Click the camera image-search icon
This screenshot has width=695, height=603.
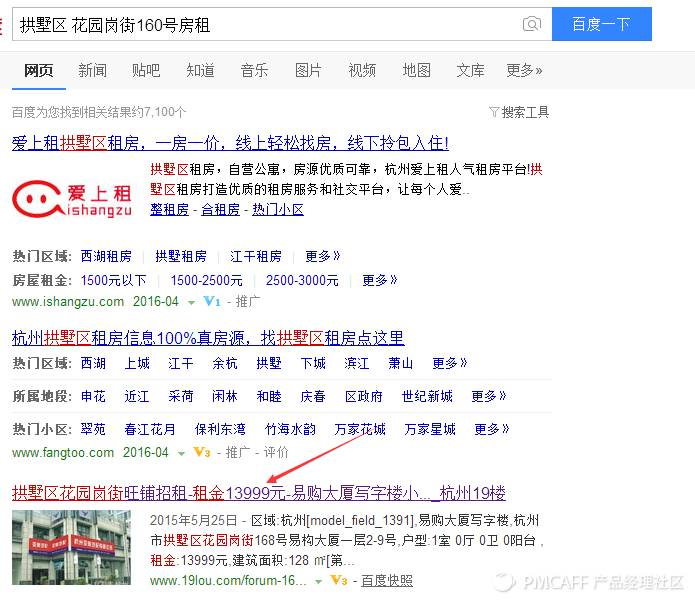532,24
